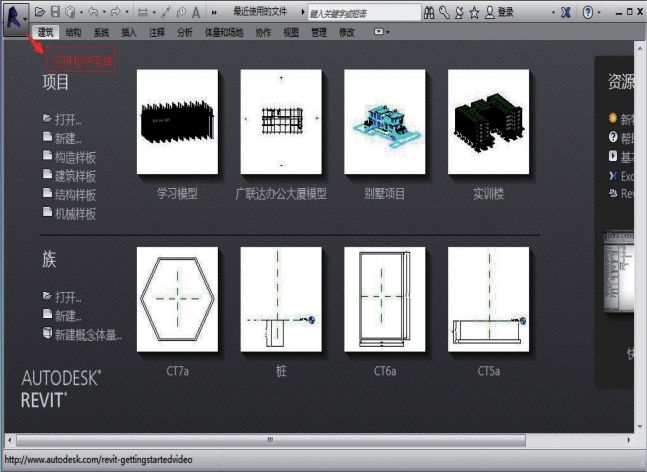Open Autodesk Exchange Apps X icon in title bar
Screen dimensions: 647x472
tap(566, 12)
